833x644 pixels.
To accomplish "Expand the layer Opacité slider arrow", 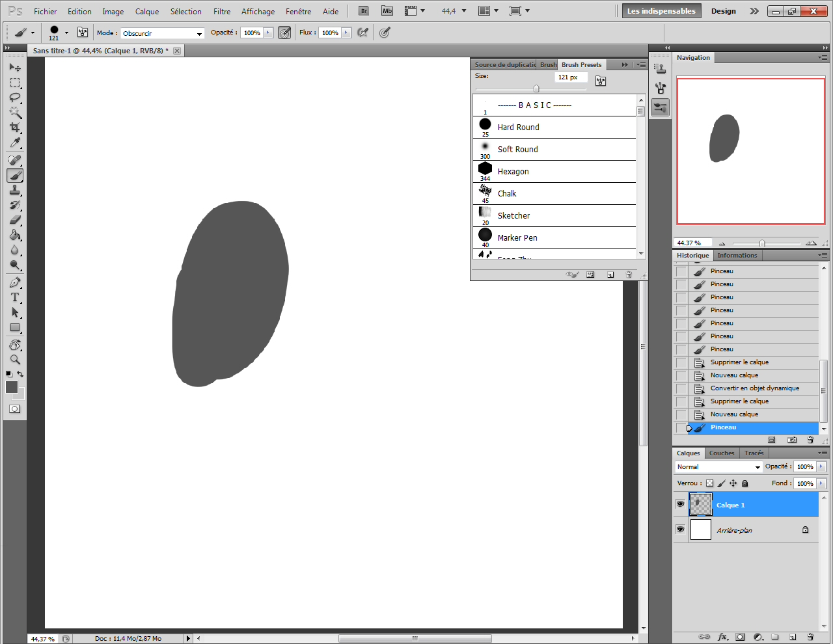I will click(x=821, y=466).
